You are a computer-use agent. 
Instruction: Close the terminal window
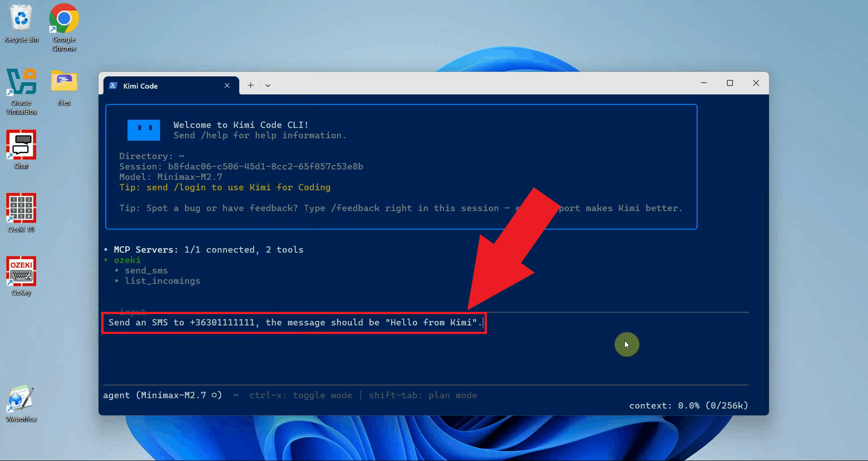point(756,83)
